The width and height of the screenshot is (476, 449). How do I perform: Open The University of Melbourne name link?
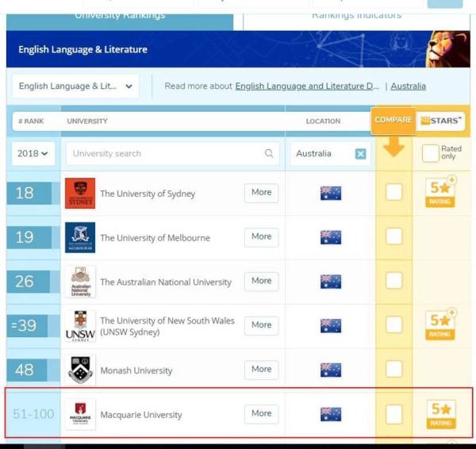(155, 238)
